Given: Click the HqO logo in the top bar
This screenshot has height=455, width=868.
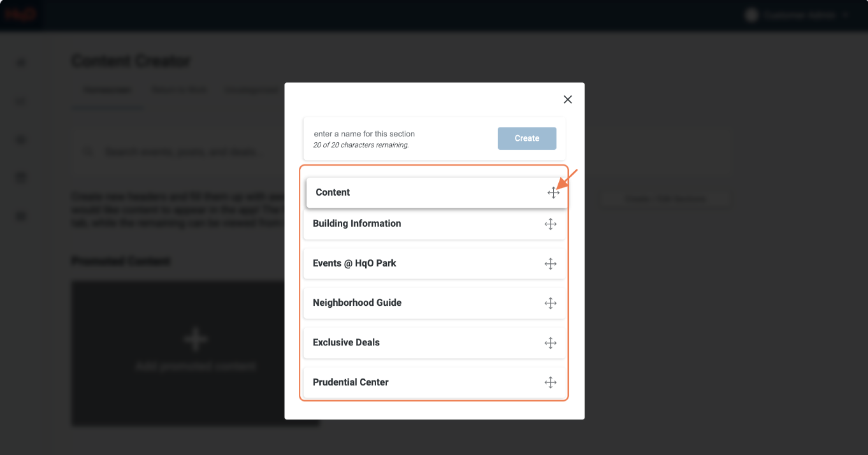Looking at the screenshot, I should (21, 15).
